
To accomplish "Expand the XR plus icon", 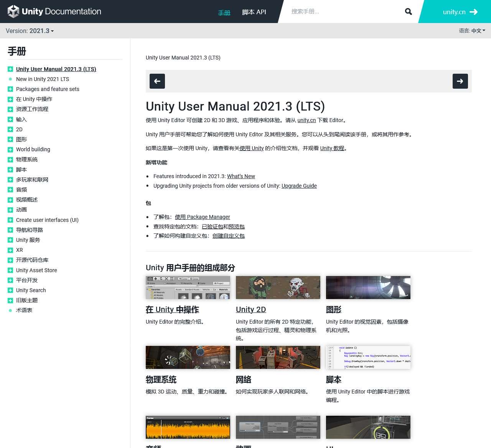I will point(10,250).
